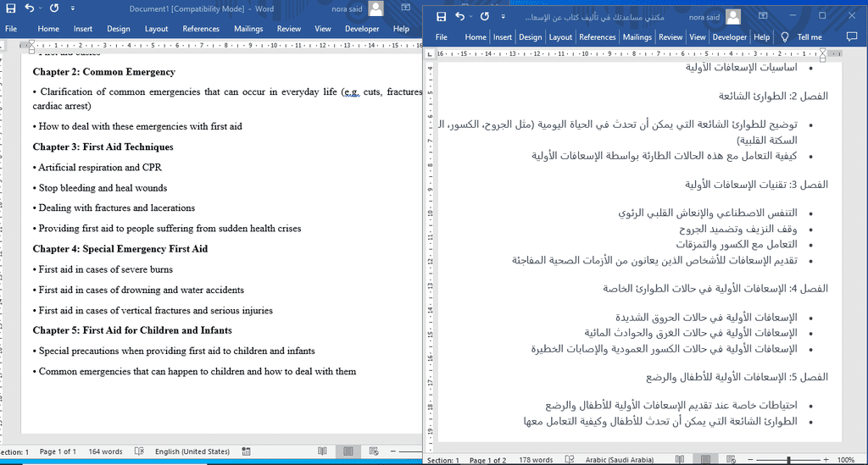Click bullet Artificial respiration and CPR
The height and width of the screenshot is (465, 868).
(97, 167)
